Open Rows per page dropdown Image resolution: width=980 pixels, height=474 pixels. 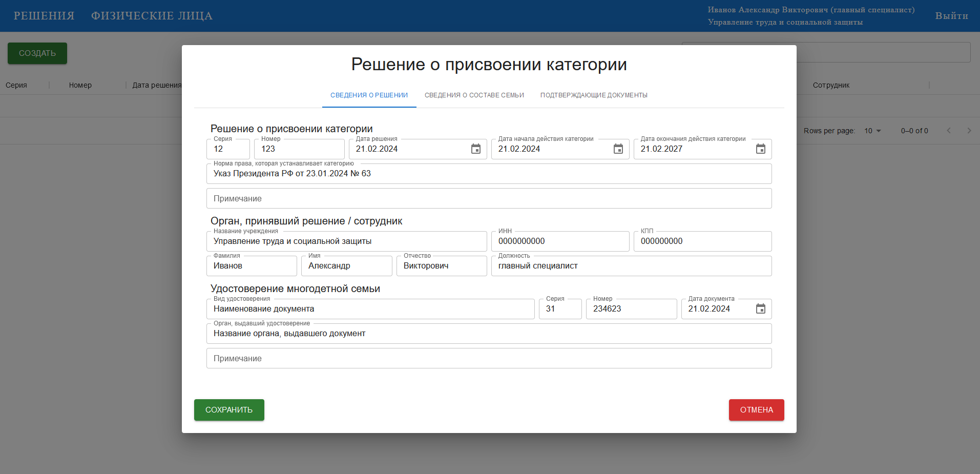[x=872, y=131]
